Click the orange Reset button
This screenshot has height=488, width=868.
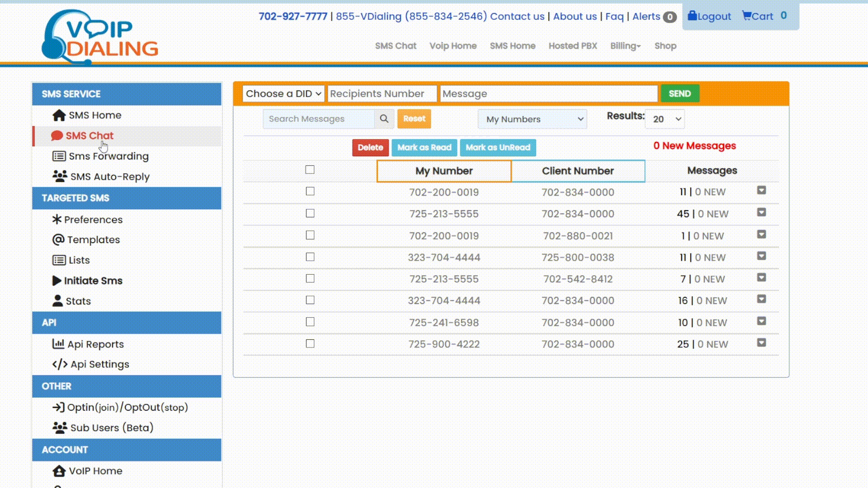[414, 119]
